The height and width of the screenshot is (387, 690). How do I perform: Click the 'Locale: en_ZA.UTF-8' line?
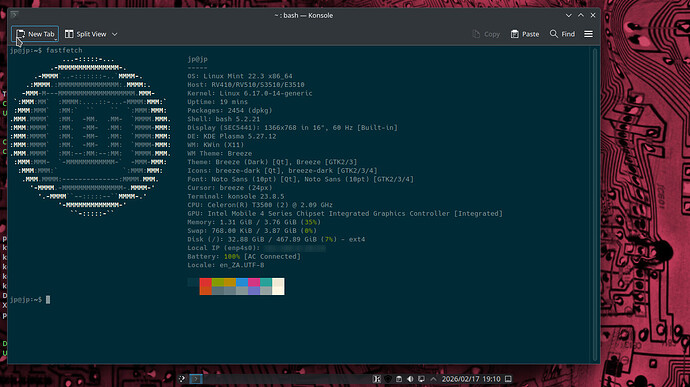[x=226, y=265]
